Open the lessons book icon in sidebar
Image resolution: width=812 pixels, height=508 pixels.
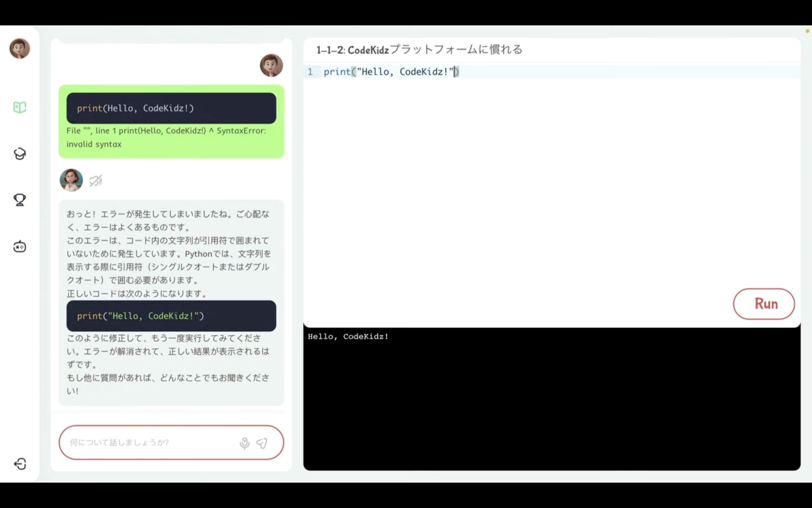tap(19, 108)
